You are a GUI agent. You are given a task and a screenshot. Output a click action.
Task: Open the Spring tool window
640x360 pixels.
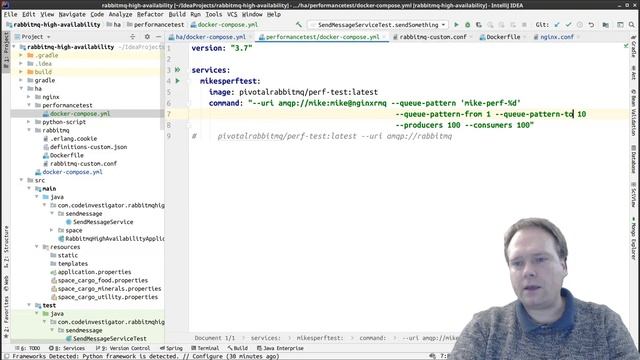pos(171,348)
